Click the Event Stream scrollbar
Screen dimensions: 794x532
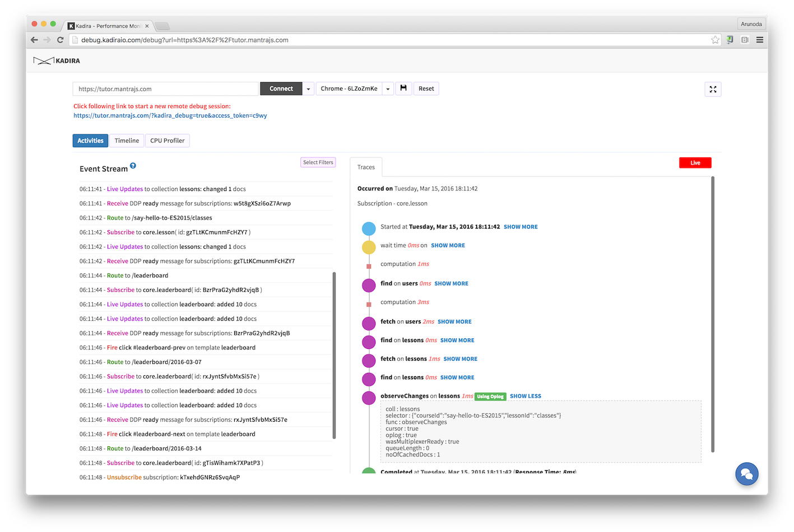(x=334, y=355)
